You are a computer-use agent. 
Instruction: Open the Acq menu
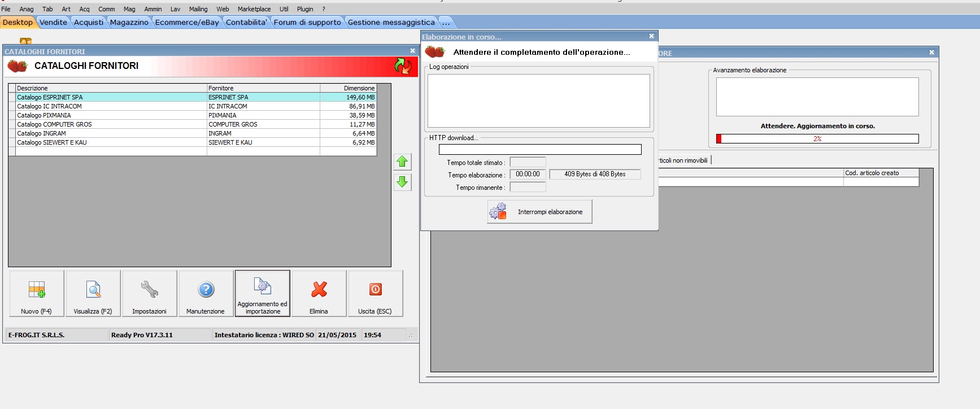coord(84,9)
